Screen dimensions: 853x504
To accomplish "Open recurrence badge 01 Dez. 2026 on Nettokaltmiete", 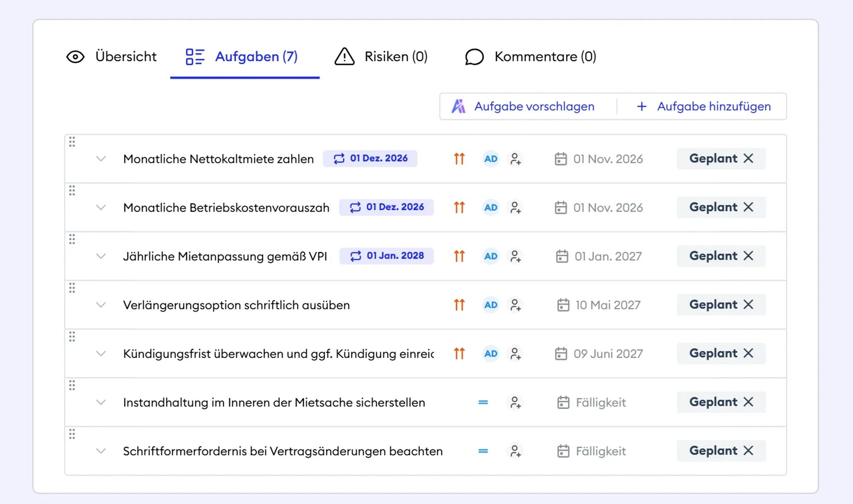I will coord(370,158).
